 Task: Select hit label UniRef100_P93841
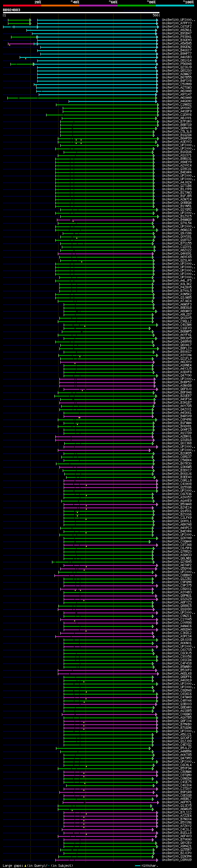pos(177,37)
